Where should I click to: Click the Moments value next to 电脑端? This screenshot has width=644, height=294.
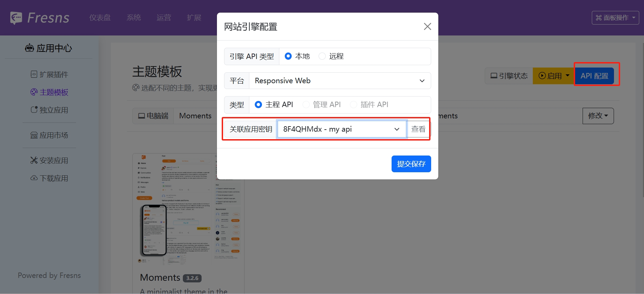click(x=195, y=116)
